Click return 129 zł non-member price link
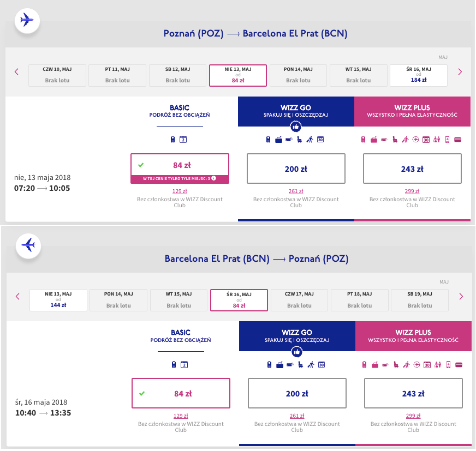The width and height of the screenshot is (476, 451). point(181,416)
